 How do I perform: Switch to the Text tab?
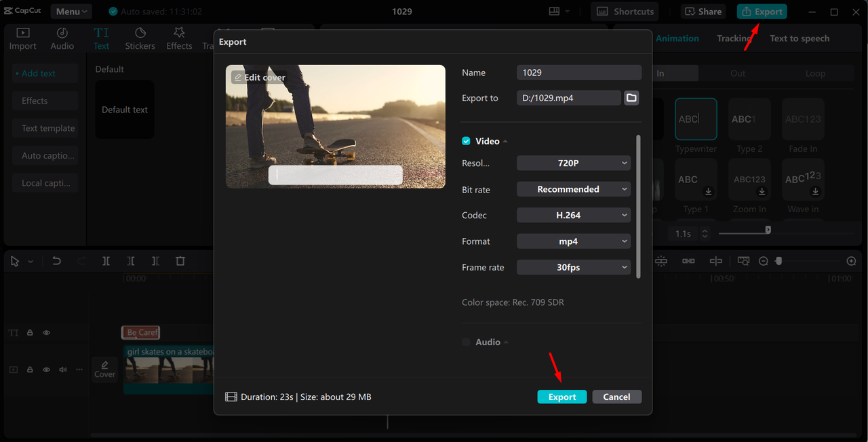[x=101, y=39]
